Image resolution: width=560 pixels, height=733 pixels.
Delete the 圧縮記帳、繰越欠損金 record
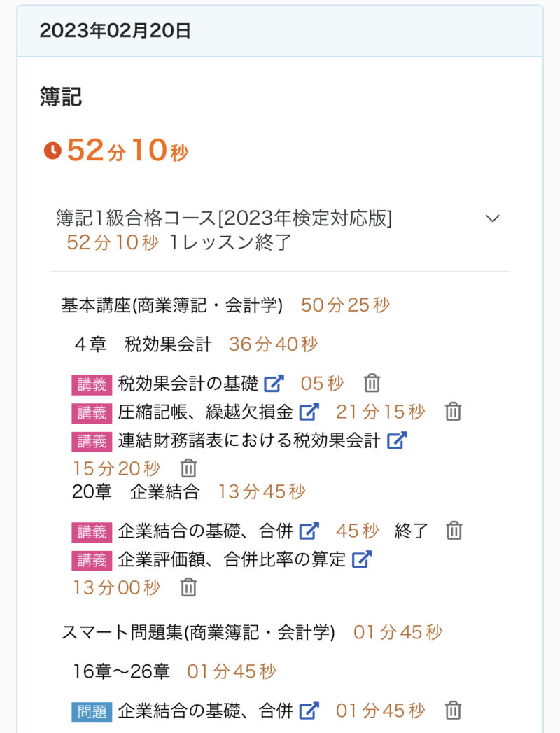click(x=454, y=412)
